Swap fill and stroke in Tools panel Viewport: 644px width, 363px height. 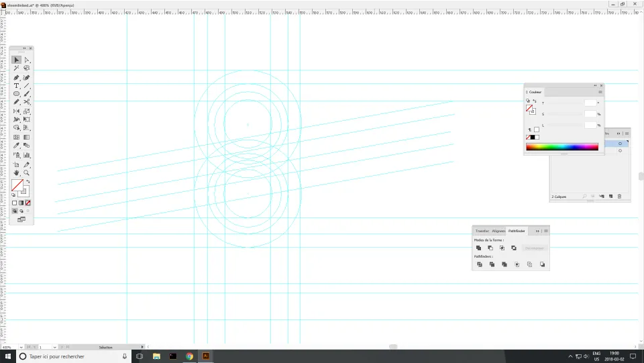click(28, 181)
